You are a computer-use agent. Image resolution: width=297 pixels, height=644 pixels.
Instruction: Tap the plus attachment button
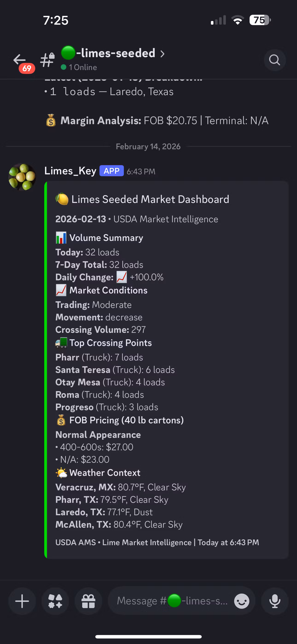22,601
